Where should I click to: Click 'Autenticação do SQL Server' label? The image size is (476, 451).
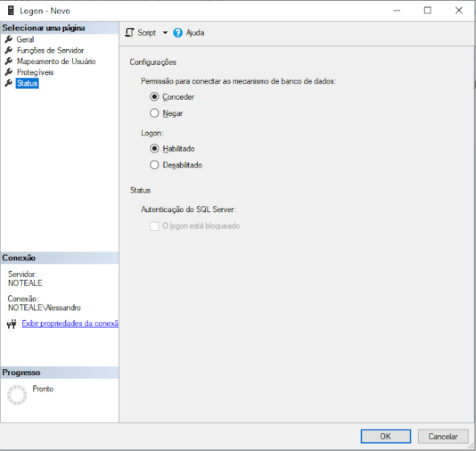pyautogui.click(x=188, y=210)
